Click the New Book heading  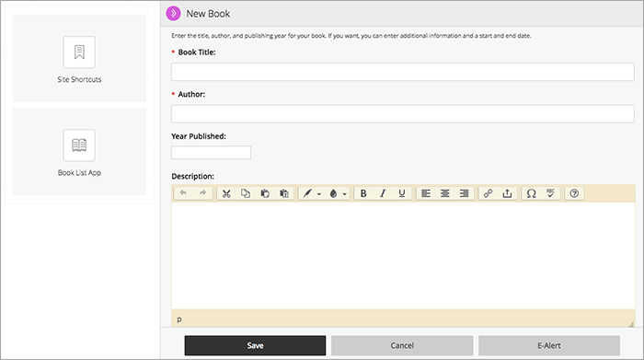[x=208, y=14]
